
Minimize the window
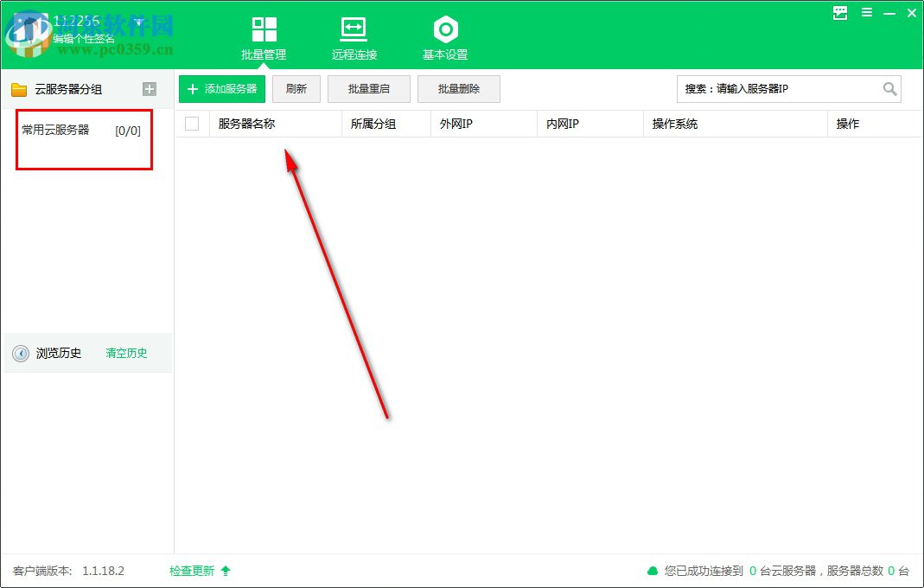tap(889, 12)
